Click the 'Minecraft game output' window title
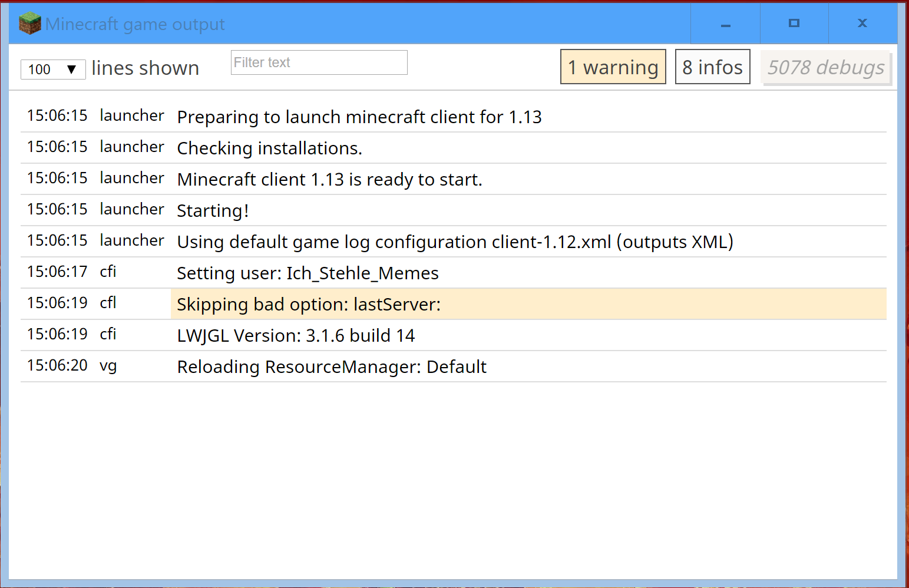The image size is (909, 588). click(x=135, y=24)
